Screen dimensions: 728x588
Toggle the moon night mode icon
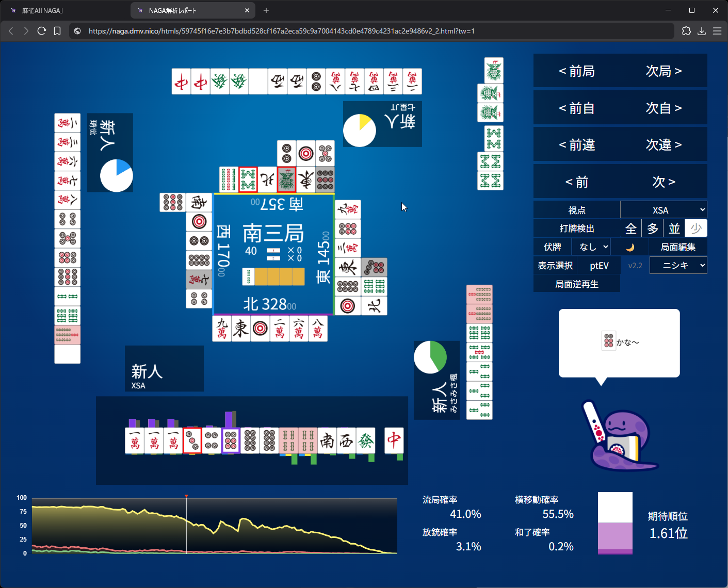coord(630,247)
